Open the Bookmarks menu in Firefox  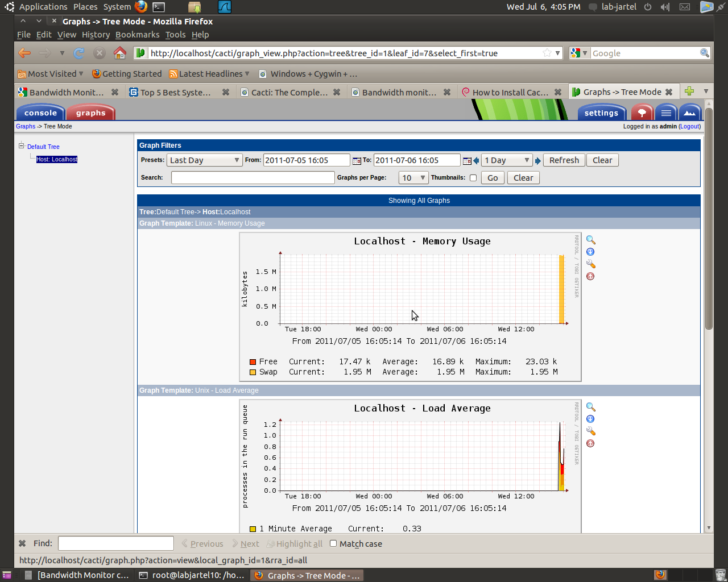pyautogui.click(x=137, y=35)
